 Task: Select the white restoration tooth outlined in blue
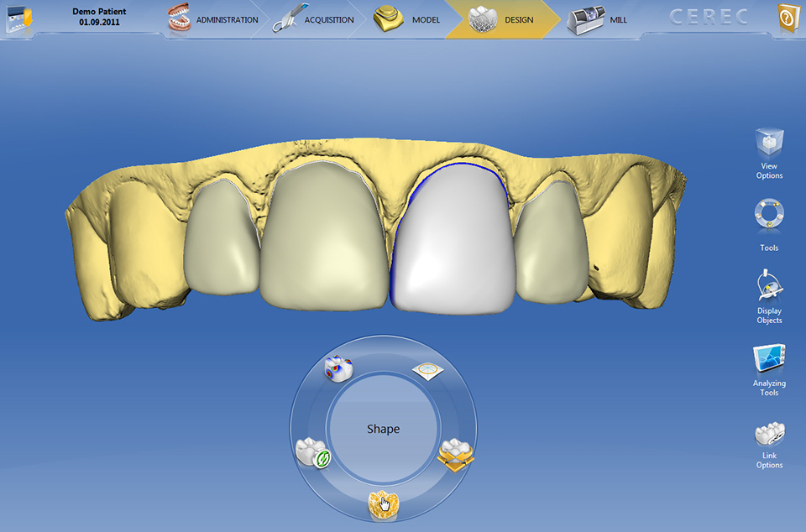453,239
